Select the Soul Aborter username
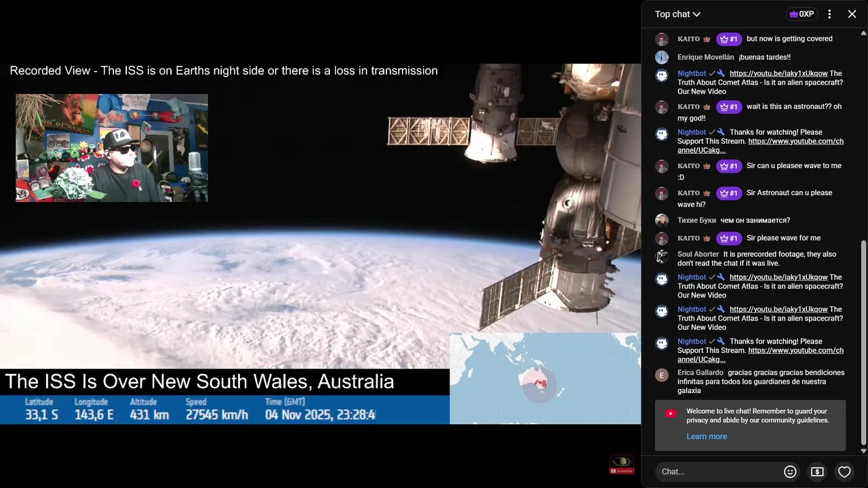 tap(698, 254)
